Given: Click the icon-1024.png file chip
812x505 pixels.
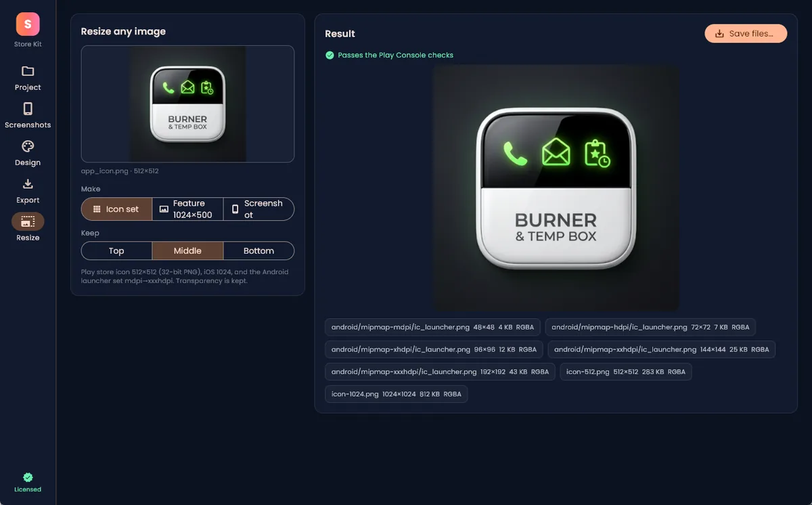Looking at the screenshot, I should point(396,394).
